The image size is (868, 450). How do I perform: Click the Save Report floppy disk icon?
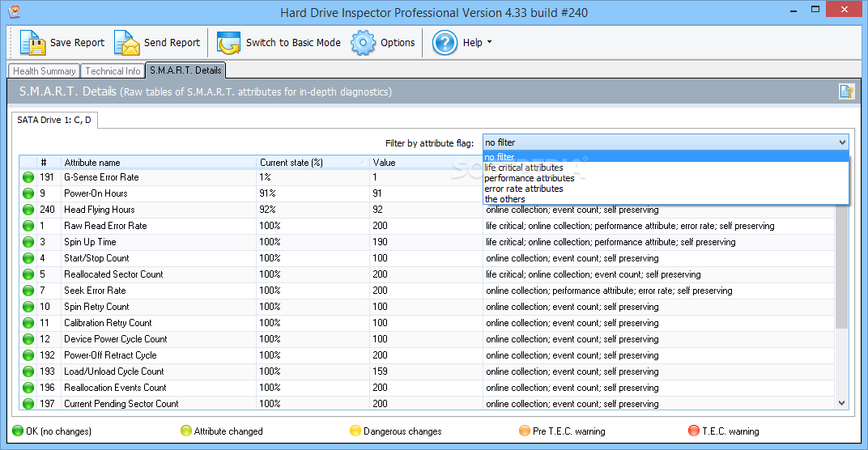[x=32, y=43]
